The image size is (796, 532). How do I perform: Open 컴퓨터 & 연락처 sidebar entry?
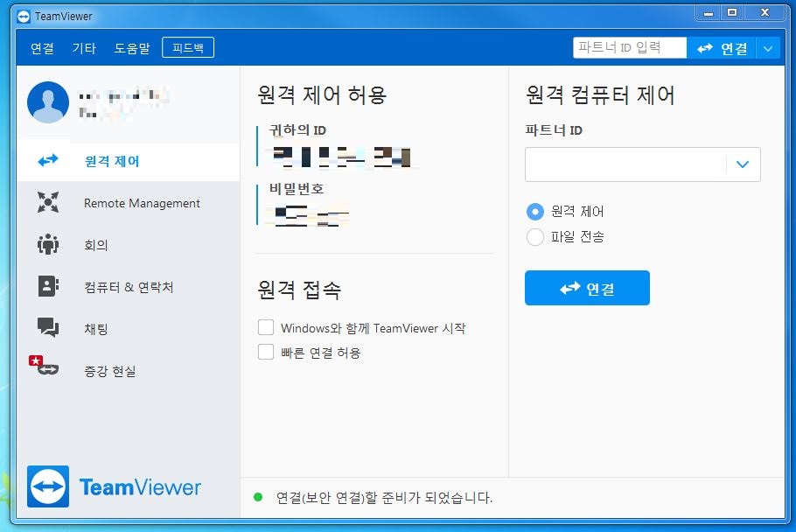(129, 287)
